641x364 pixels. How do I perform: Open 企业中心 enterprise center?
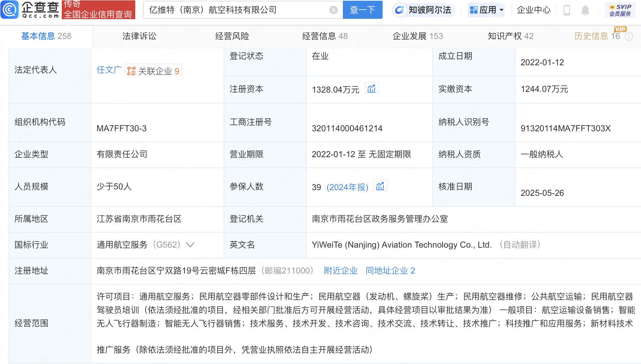pos(533,10)
